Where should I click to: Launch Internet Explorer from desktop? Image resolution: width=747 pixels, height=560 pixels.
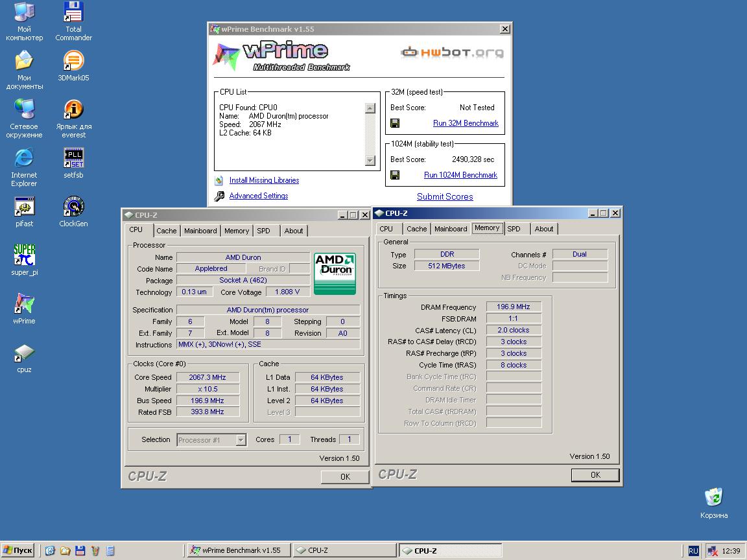(x=24, y=167)
